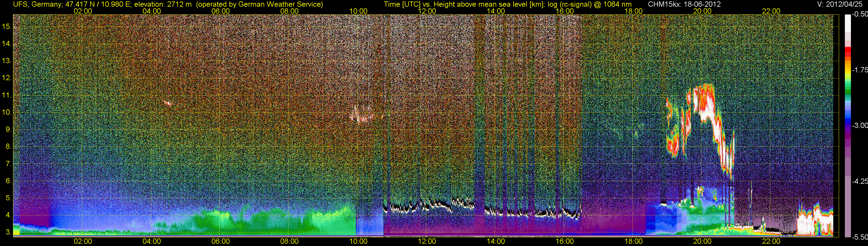Click "04:00" on the bottom time axis
Image resolution: width=868 pixels, height=246 pixels.
point(152,241)
